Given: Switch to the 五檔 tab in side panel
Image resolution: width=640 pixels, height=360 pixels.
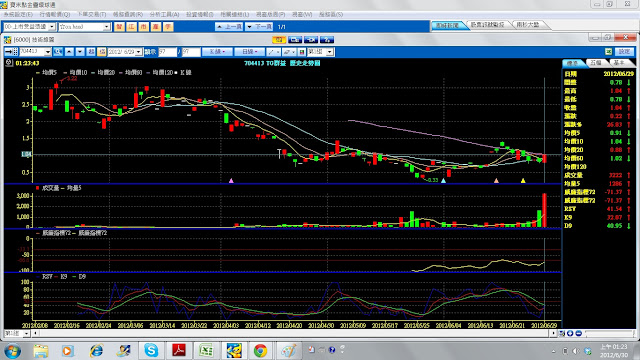Looking at the screenshot, I should tap(596, 63).
